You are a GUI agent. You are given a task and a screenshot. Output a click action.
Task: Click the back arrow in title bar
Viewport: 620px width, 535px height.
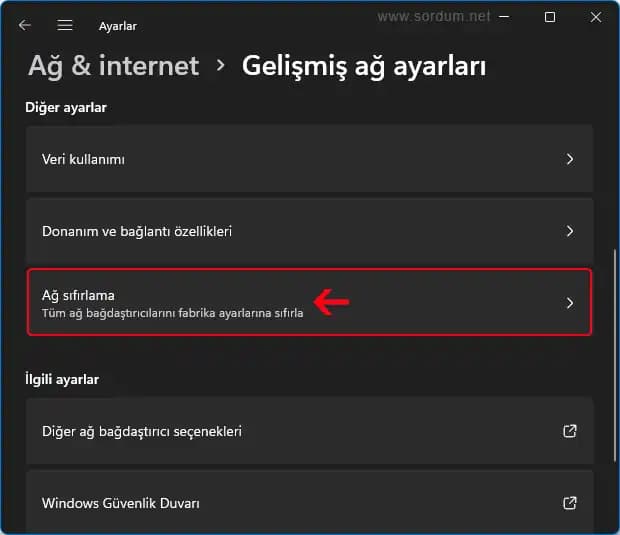[25, 25]
